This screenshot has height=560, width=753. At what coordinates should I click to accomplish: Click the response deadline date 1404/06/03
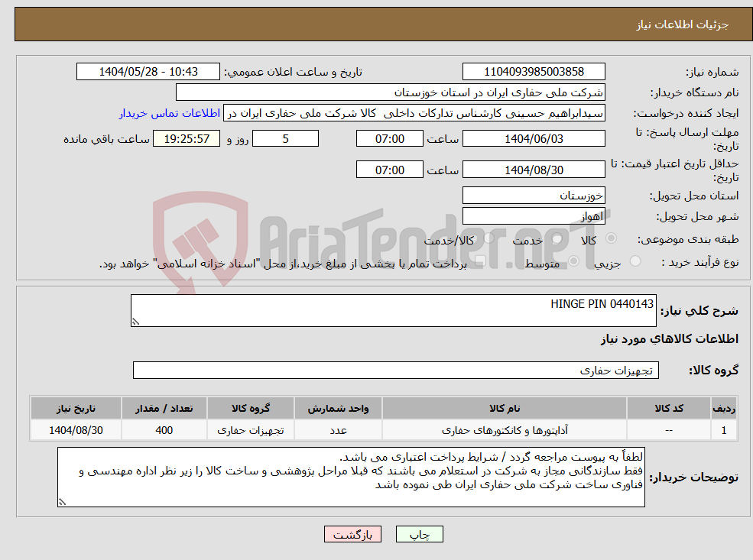(x=534, y=139)
